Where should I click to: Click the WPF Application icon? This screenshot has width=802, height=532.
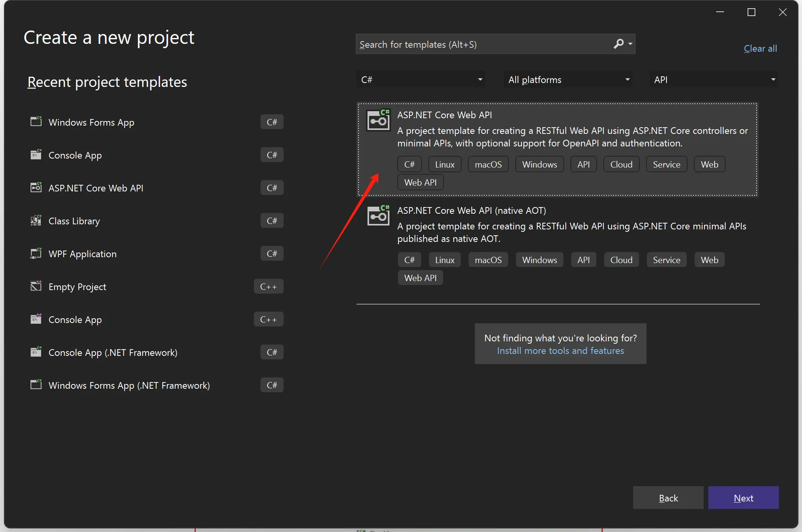pyautogui.click(x=36, y=253)
